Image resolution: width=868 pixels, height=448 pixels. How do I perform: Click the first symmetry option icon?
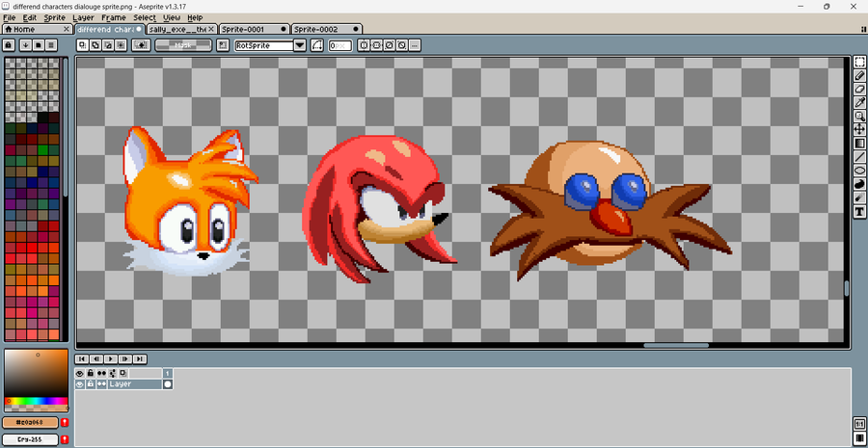[364, 45]
